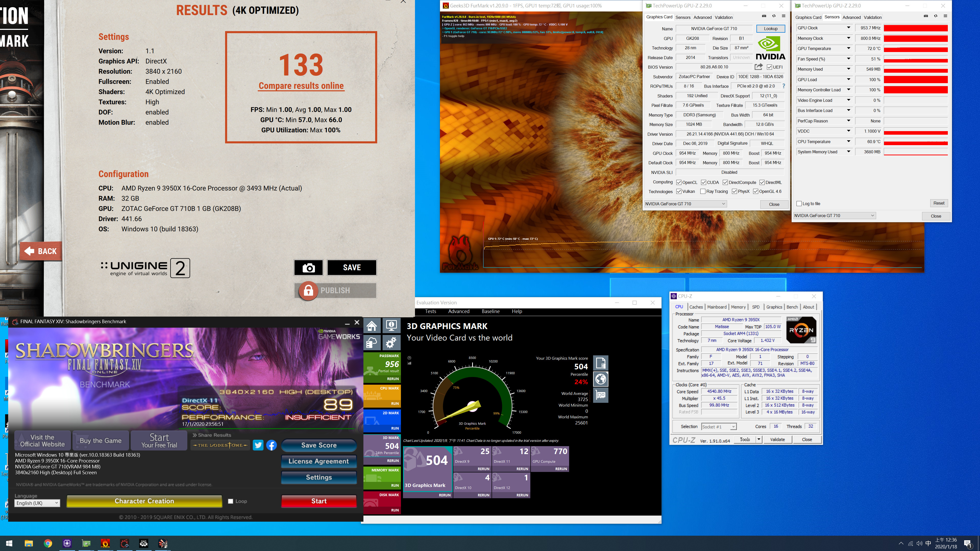Screen dimensions: 980x551
Task: Open Chrome from taskbar
Action: click(48, 543)
